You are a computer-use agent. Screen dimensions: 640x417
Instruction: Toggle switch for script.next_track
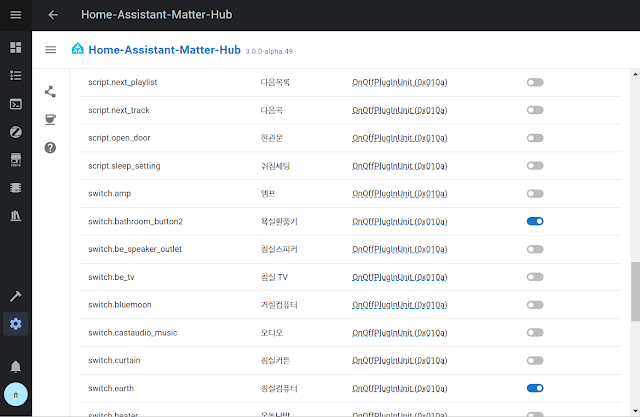point(535,110)
